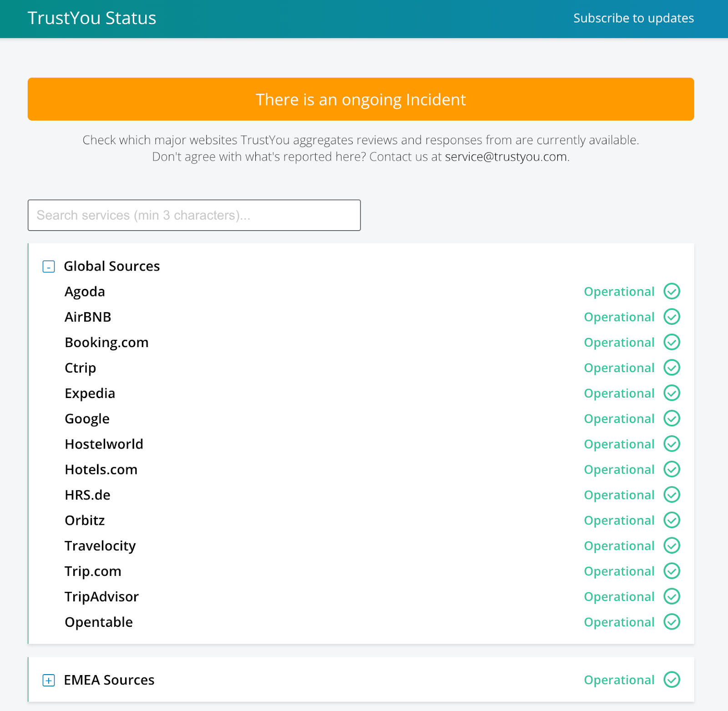Click the Hotels.com operational checkmark icon
The width and height of the screenshot is (728, 711).
pyautogui.click(x=672, y=469)
